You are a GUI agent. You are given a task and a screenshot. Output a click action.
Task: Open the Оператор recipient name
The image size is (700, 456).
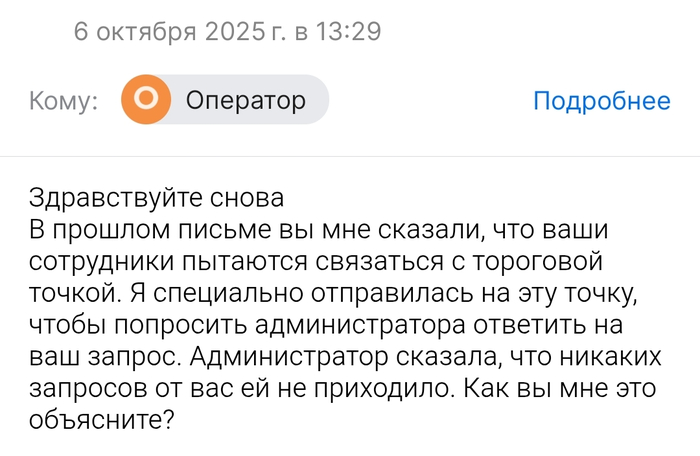[x=246, y=100]
